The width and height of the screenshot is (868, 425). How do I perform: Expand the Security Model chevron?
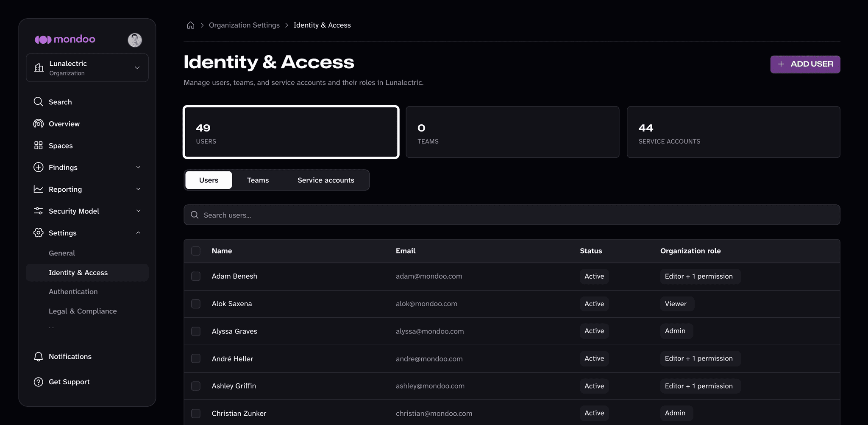138,211
